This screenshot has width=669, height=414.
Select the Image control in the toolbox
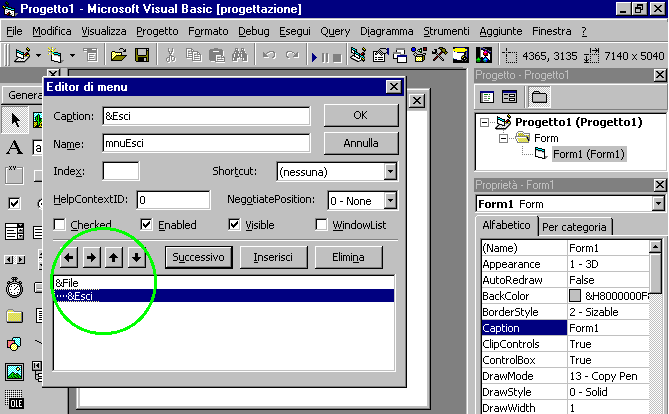[x=14, y=372]
